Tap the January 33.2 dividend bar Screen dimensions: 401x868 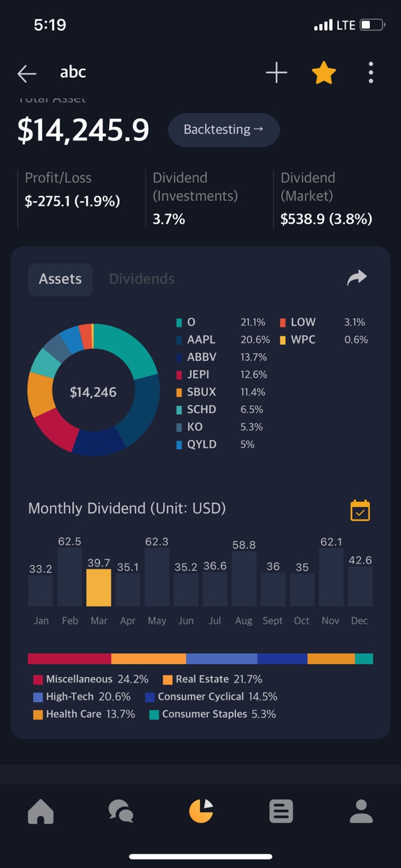coord(41,591)
